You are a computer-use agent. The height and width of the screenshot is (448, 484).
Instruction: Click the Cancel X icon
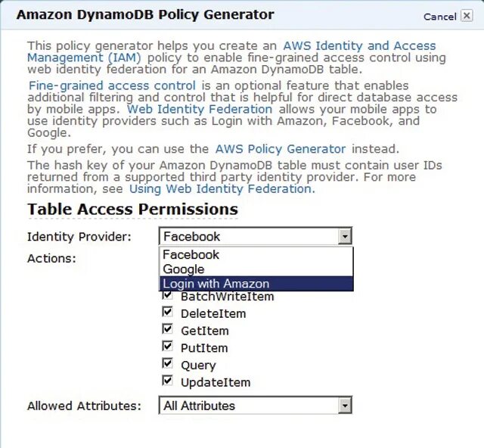point(467,16)
